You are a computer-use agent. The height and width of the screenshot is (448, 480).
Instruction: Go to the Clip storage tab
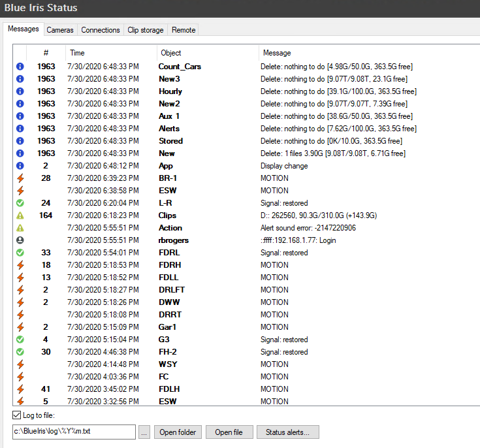[x=146, y=30]
